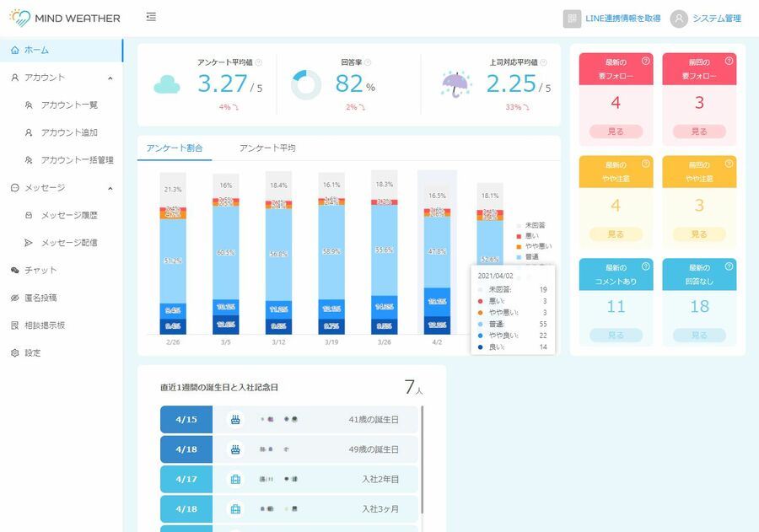Viewport: 759px width, 532px height.
Task: Collapse the メッセージ menu section
Action: click(110, 188)
